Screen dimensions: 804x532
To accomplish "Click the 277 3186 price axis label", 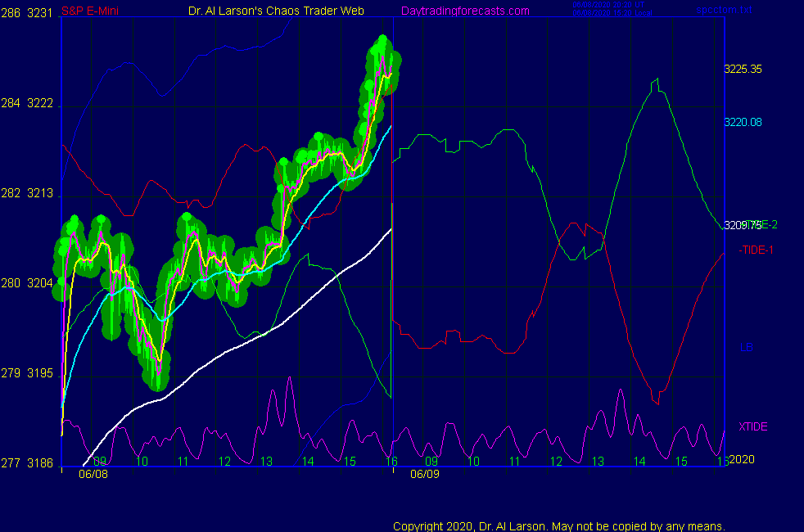I will click(27, 463).
